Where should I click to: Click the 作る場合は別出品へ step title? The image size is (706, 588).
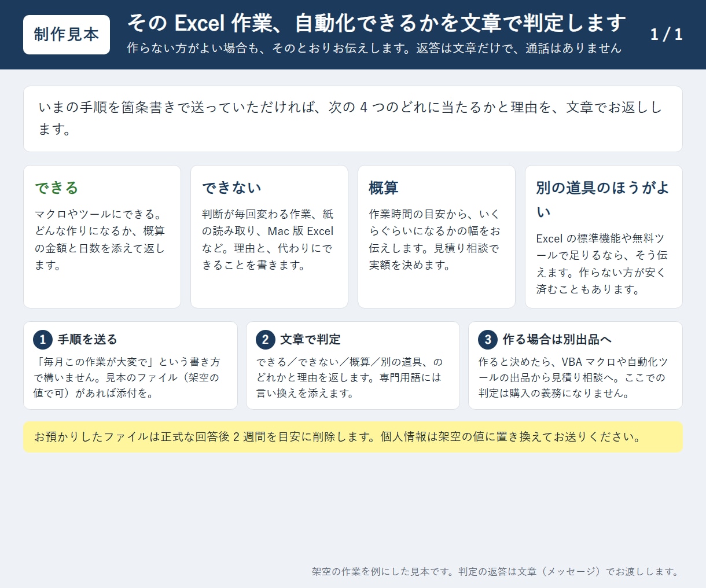click(x=557, y=340)
